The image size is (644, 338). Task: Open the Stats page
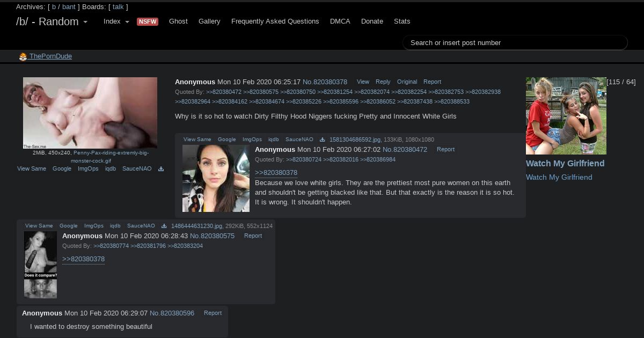tap(402, 21)
